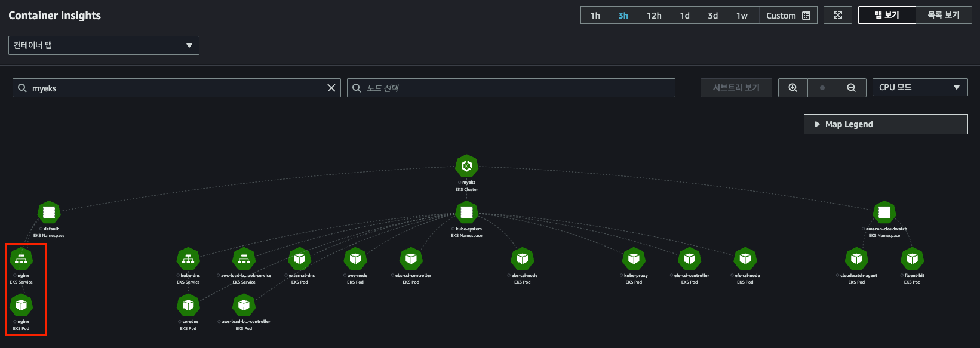The width and height of the screenshot is (980, 348).
Task: Open the CPU 모드 dropdown
Action: 920,87
